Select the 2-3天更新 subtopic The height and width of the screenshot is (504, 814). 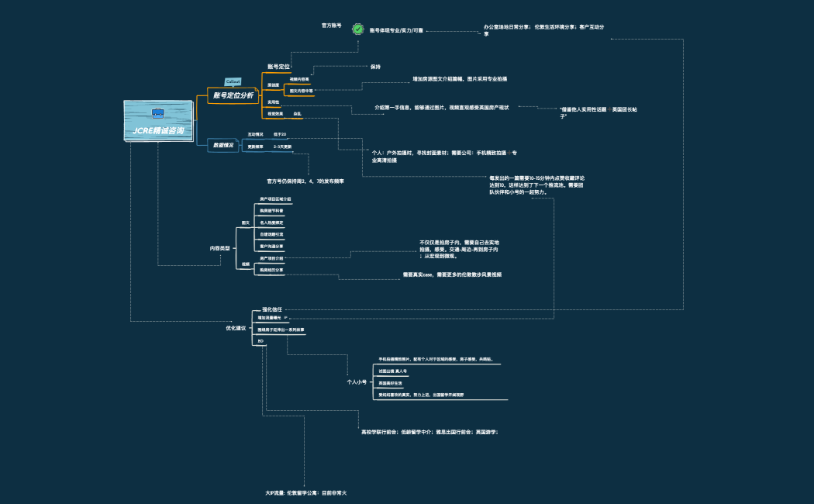click(x=282, y=146)
